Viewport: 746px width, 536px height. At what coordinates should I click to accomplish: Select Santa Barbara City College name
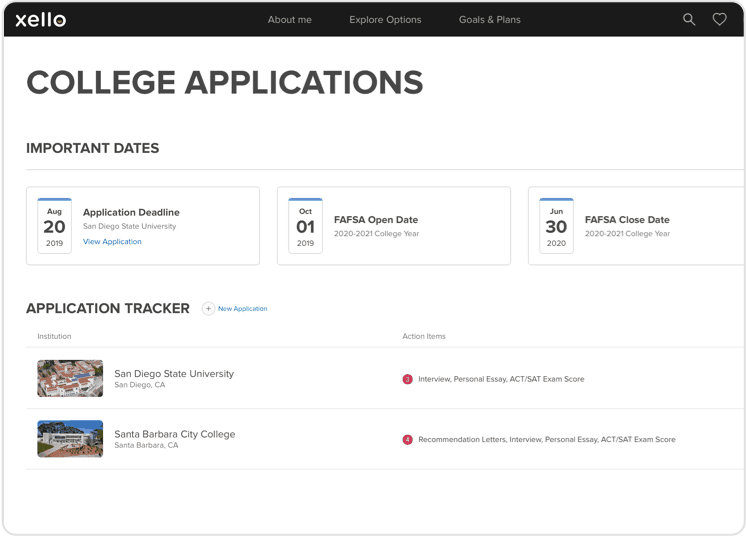pyautogui.click(x=175, y=434)
